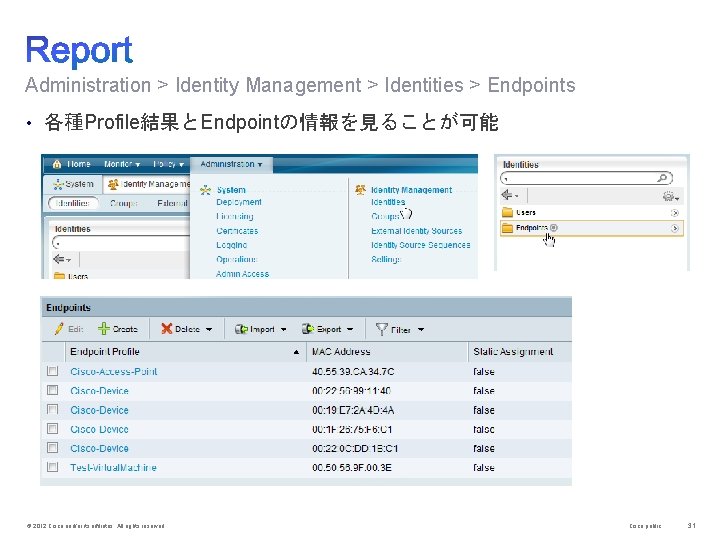Click the info icon beside Endpoints folder
The image size is (720, 540).
point(554,227)
